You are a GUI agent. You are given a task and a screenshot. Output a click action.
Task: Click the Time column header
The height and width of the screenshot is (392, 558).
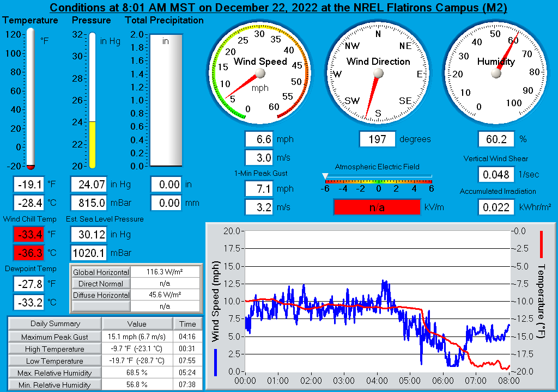pyautogui.click(x=187, y=324)
